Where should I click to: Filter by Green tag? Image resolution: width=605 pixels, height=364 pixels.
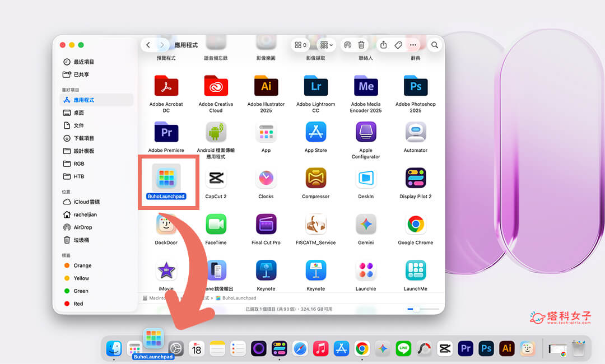(x=96, y=291)
